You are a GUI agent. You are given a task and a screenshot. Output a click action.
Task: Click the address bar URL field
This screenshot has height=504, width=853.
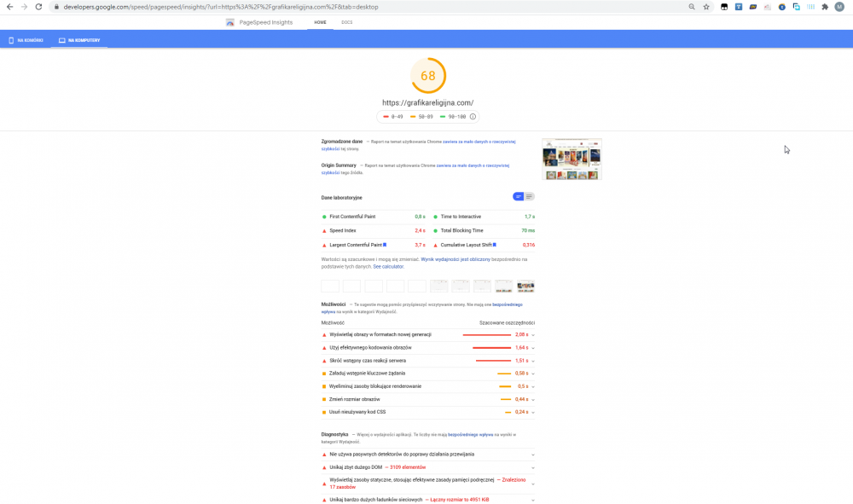[370, 7]
